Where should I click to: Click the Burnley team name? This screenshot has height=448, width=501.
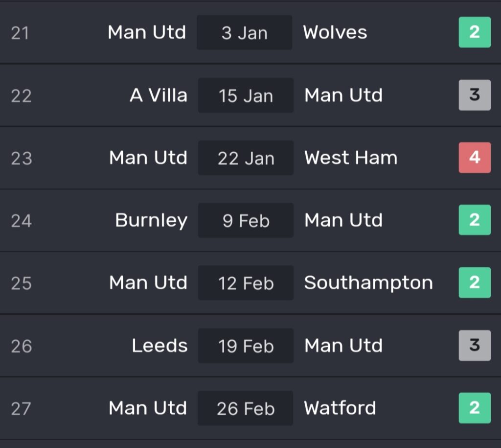(151, 221)
